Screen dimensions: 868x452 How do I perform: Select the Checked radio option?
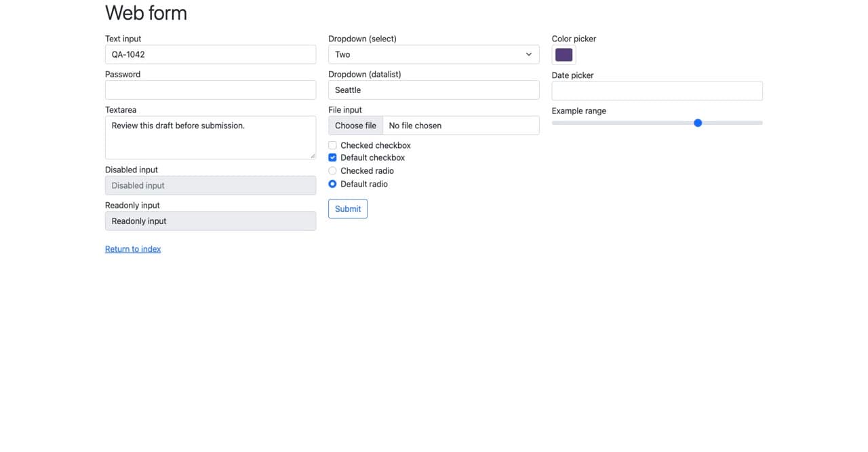(332, 171)
